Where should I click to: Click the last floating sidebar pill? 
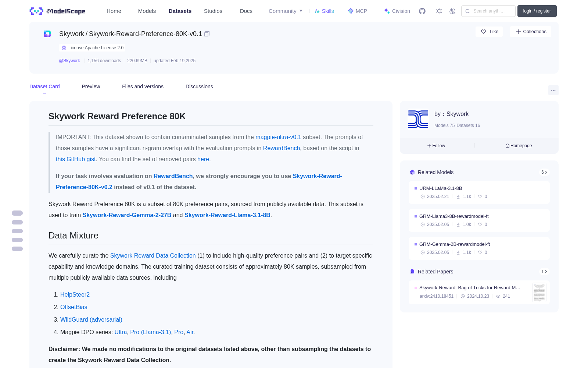(x=17, y=249)
